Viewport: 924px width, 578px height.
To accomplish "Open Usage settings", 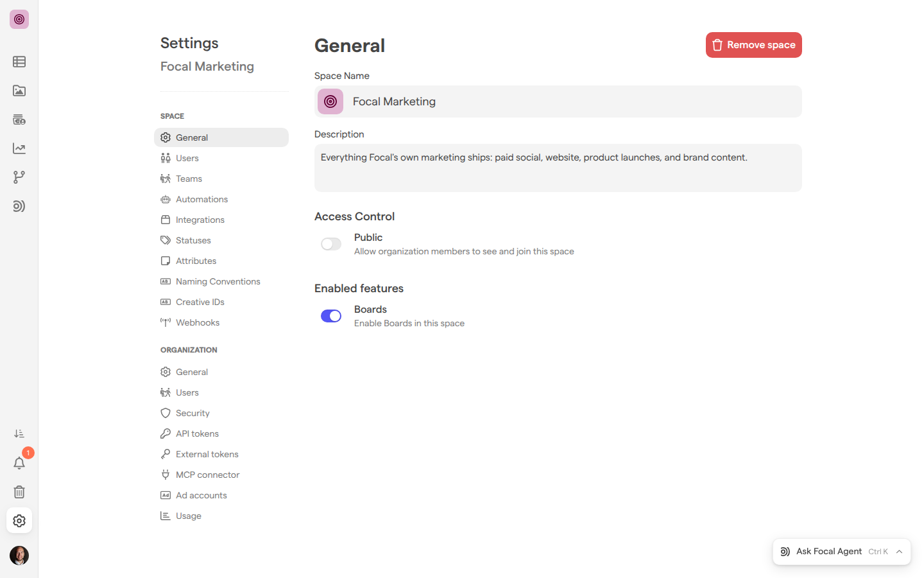I will click(x=221, y=516).
